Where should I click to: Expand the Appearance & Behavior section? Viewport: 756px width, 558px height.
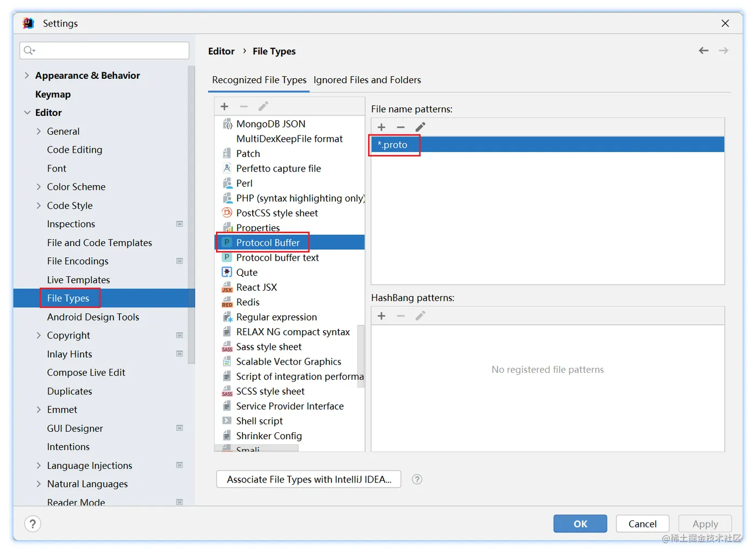click(26, 76)
